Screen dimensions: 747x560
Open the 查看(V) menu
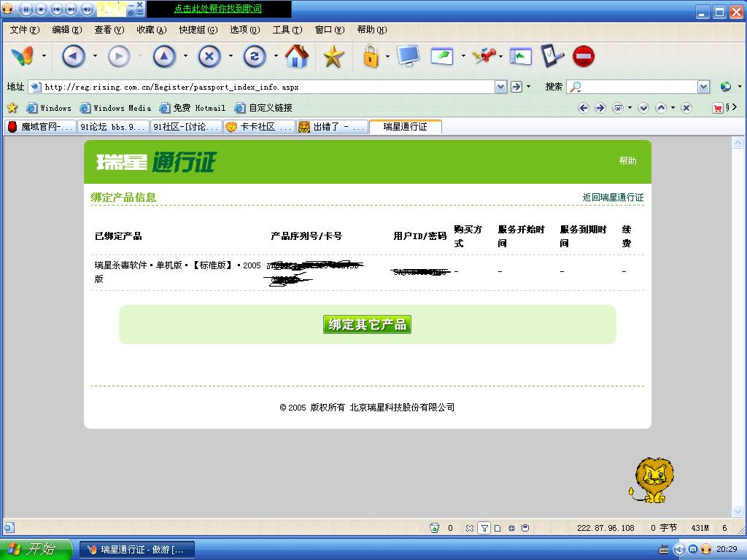click(x=109, y=29)
